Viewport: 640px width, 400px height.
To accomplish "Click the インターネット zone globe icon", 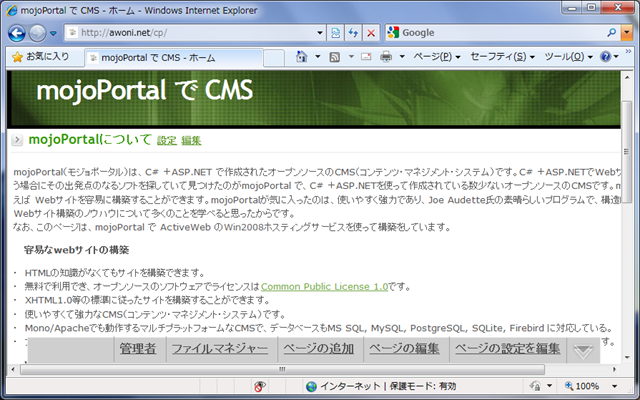I will (311, 386).
